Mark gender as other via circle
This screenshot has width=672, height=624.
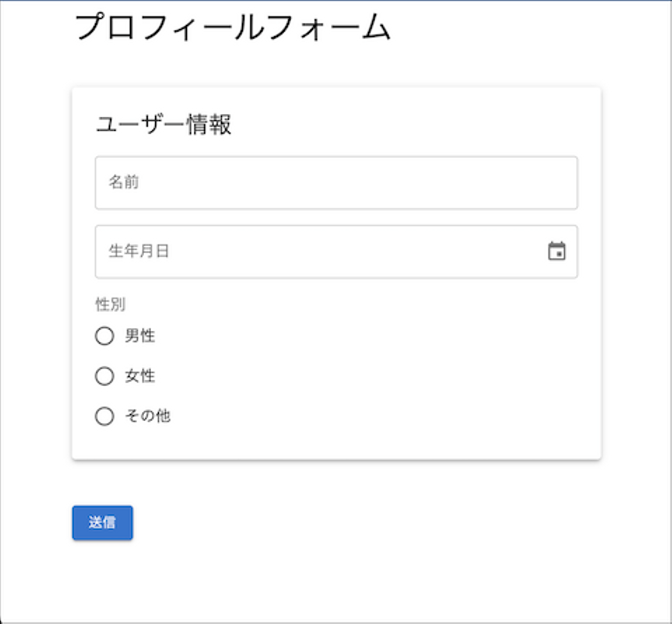pos(105,416)
